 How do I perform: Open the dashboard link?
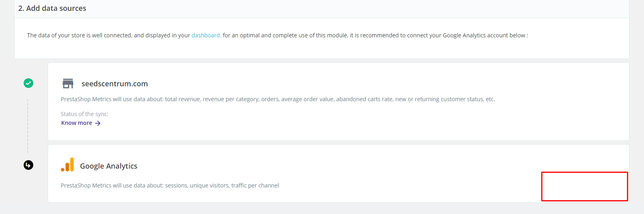(x=206, y=35)
